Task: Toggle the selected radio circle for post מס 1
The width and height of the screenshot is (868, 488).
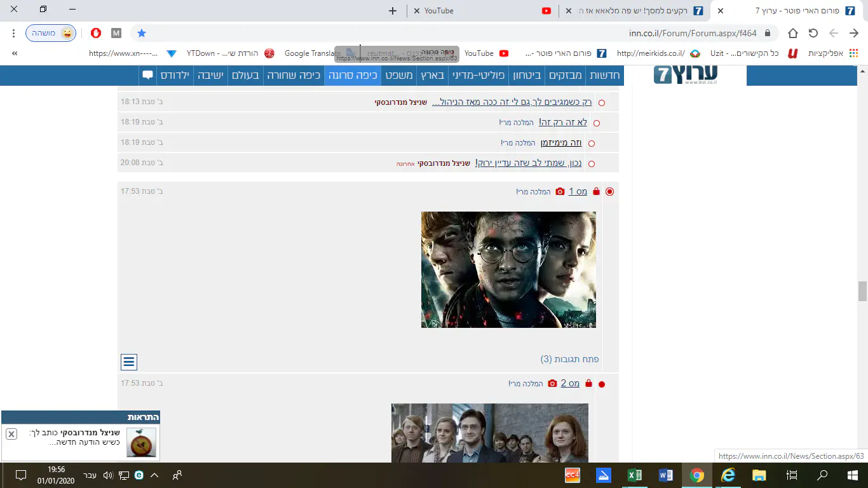Action: click(x=610, y=191)
